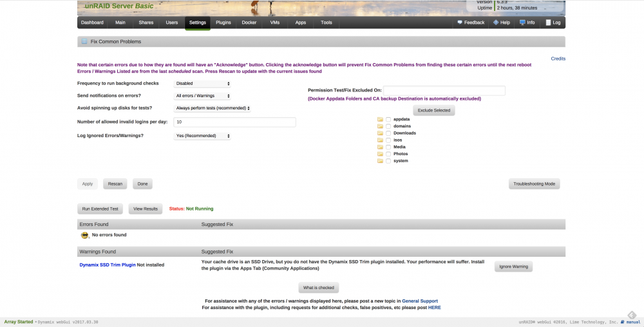Image resolution: width=644 pixels, height=327 pixels.
Task: Check the appdata folder checkbox
Action: pos(388,119)
